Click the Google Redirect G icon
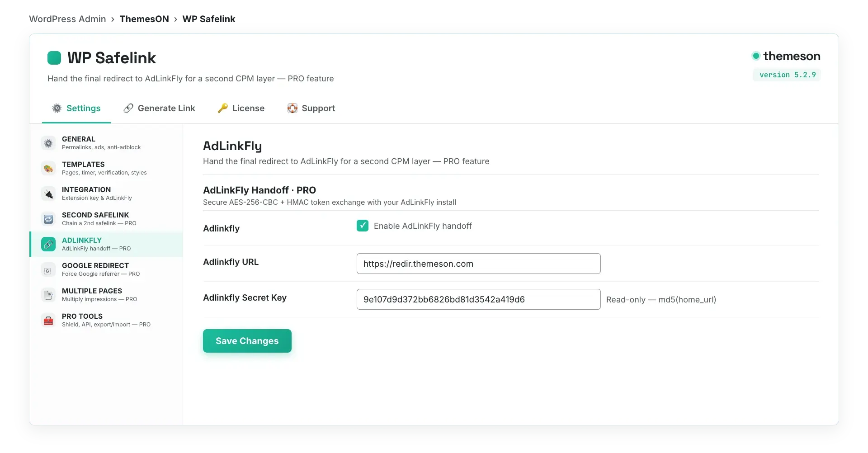Screen dimensions: 868x453 click(48, 269)
